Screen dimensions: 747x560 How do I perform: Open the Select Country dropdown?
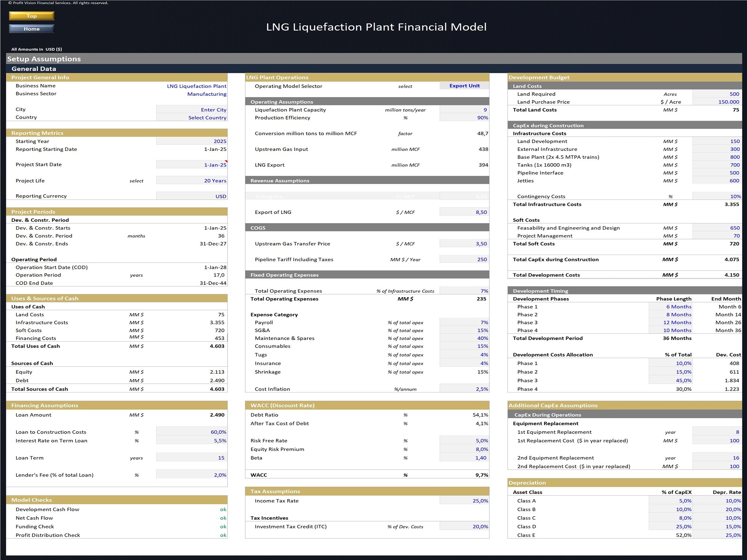[x=207, y=117]
